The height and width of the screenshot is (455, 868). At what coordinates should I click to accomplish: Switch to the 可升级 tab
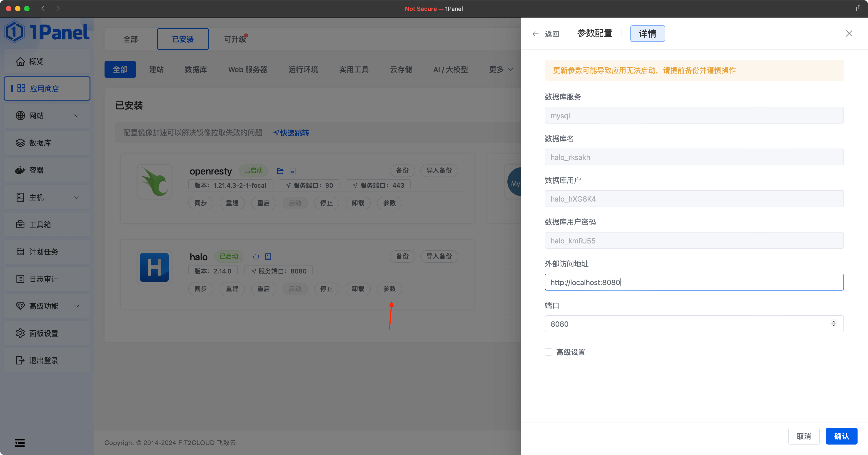pos(234,39)
